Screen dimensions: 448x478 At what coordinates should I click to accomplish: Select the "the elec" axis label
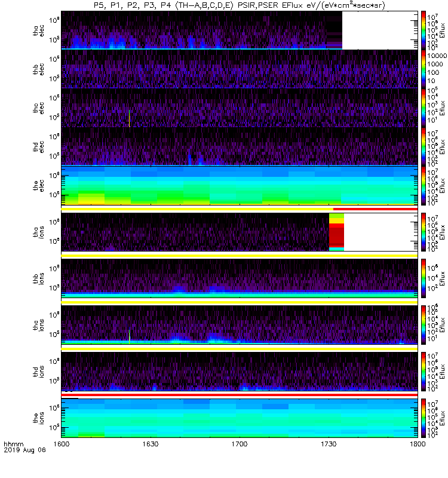pyautogui.click(x=38, y=185)
